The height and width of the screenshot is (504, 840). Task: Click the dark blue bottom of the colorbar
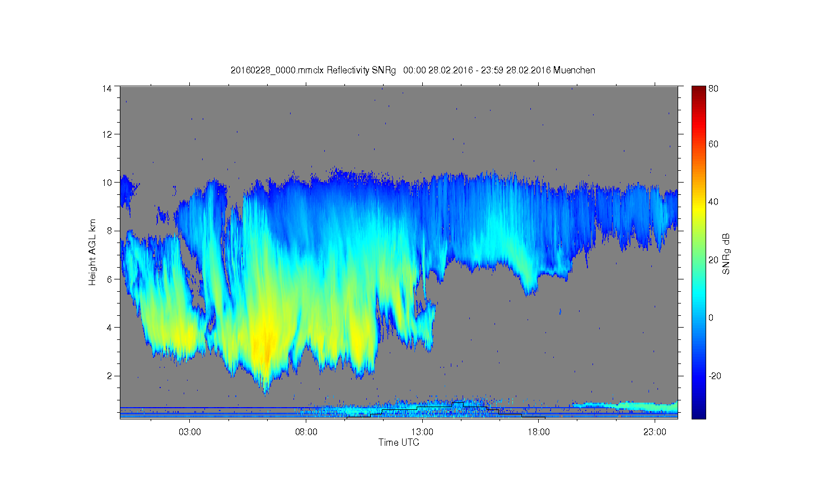pyautogui.click(x=698, y=413)
